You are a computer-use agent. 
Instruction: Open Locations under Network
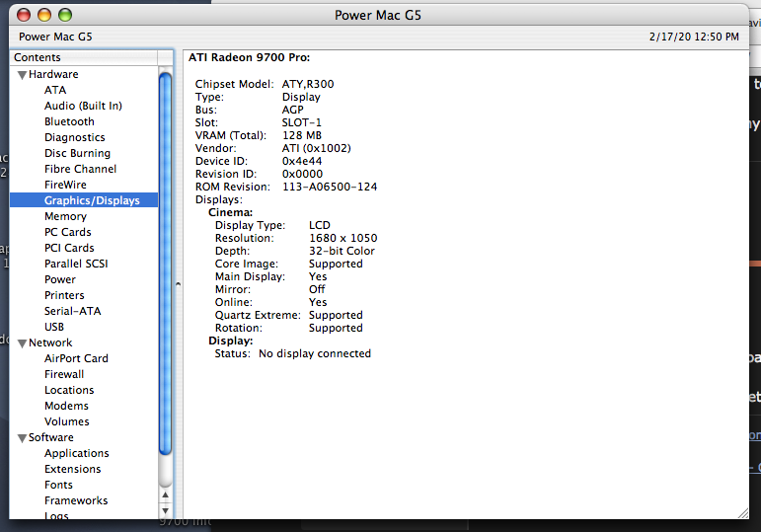(69, 390)
